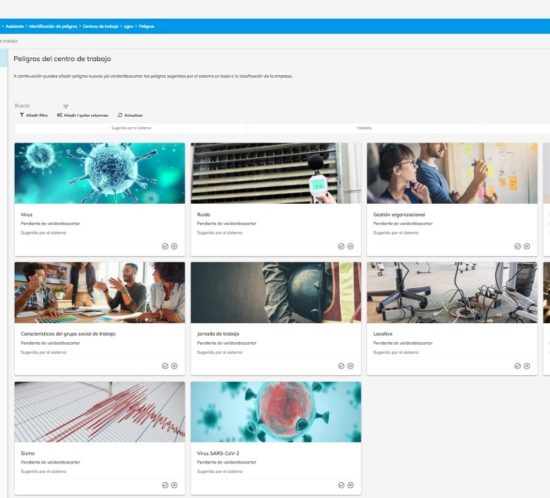Discard the Sismo hazard card
550x498 pixels.
coord(174,485)
